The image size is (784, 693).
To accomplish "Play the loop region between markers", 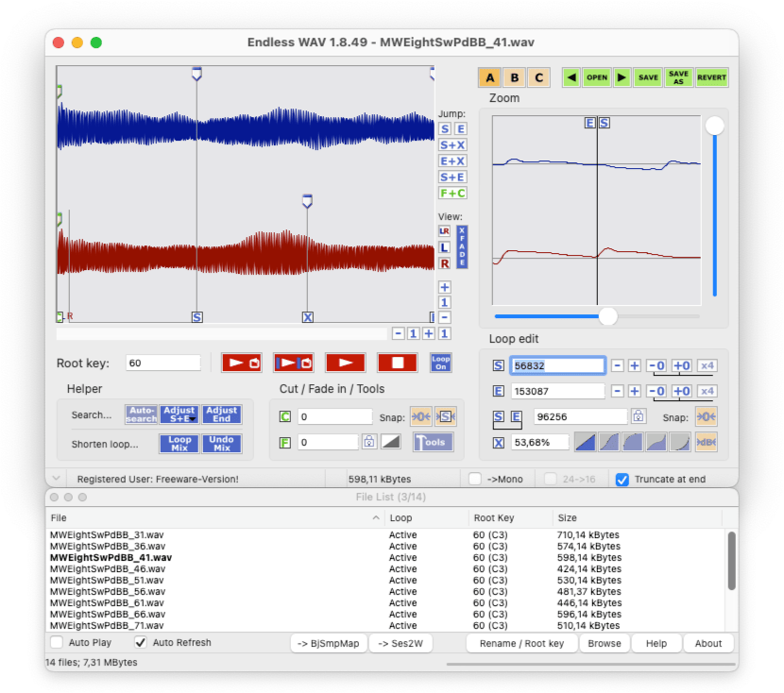I will click(x=294, y=363).
